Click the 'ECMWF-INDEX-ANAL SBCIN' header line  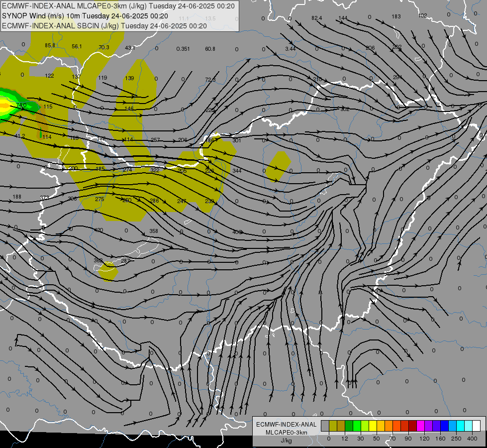104,26
